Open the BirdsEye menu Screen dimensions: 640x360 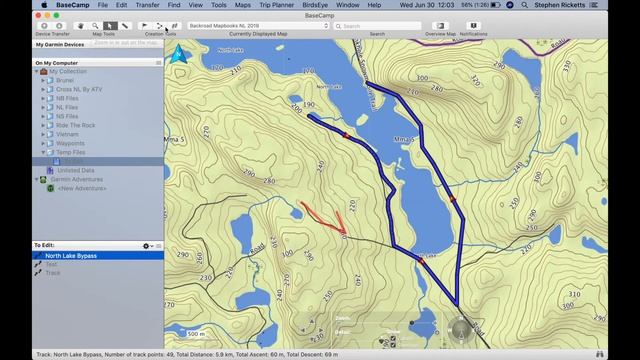[x=315, y=5]
